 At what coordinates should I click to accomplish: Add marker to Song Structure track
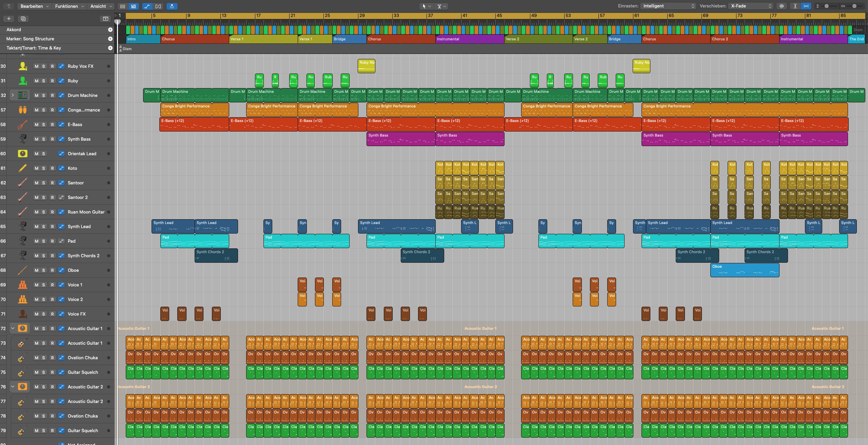(x=110, y=39)
